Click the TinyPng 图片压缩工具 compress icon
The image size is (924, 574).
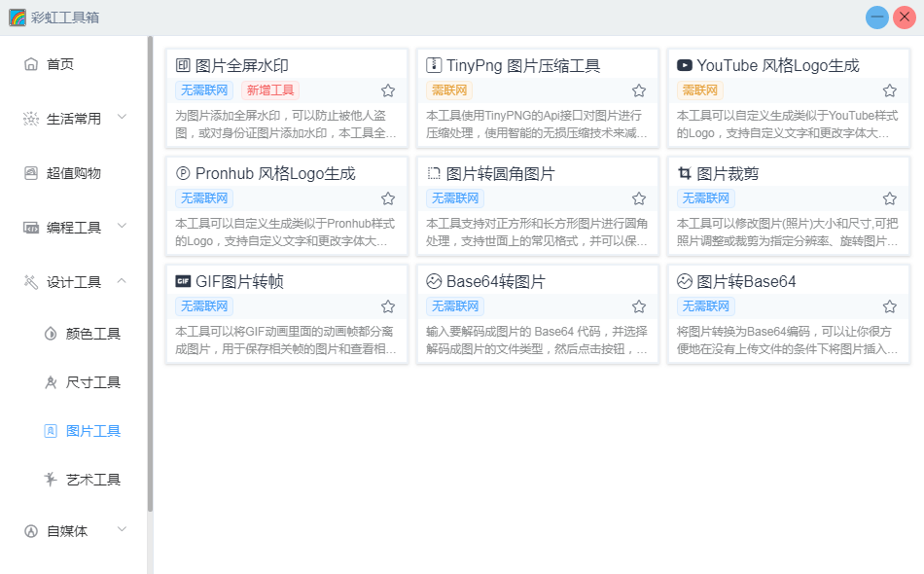pos(434,66)
